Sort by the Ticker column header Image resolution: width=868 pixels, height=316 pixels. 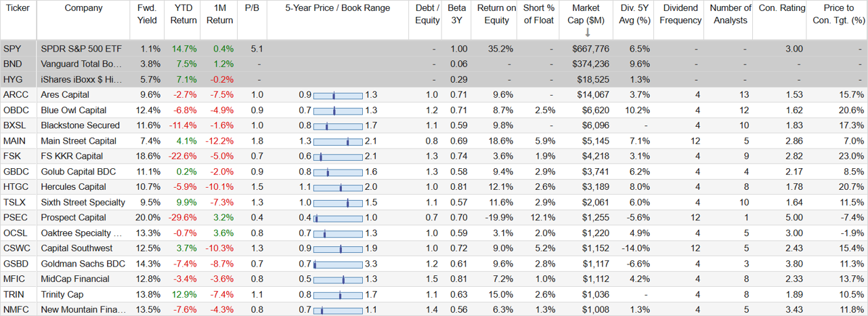18,8
